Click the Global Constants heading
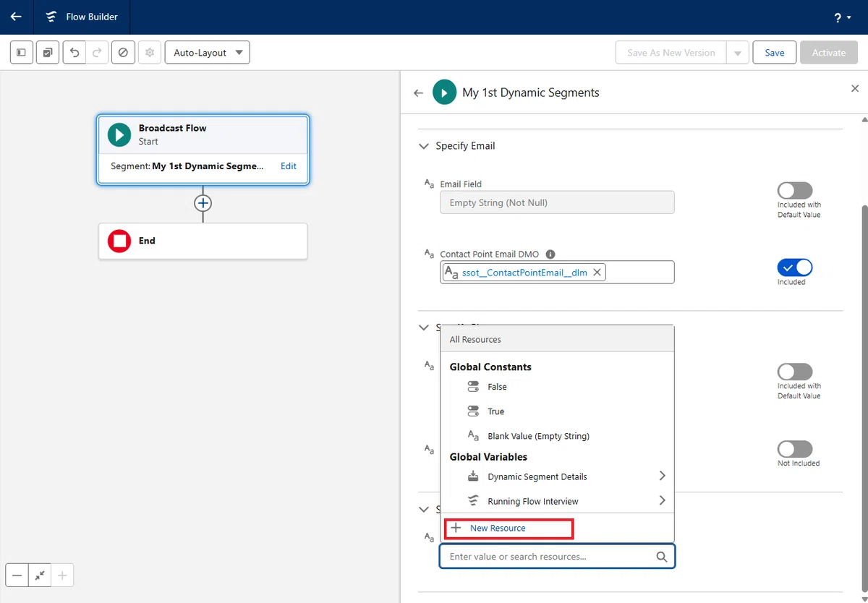868x603 pixels. pyautogui.click(x=490, y=367)
